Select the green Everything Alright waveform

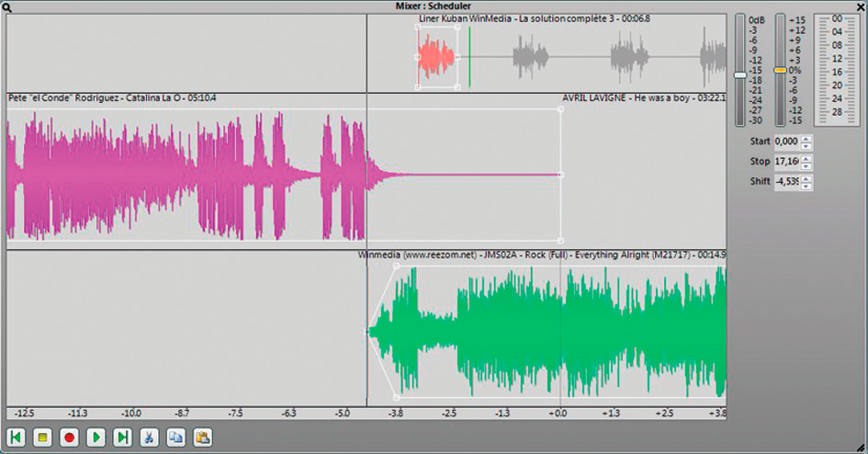[x=551, y=333]
